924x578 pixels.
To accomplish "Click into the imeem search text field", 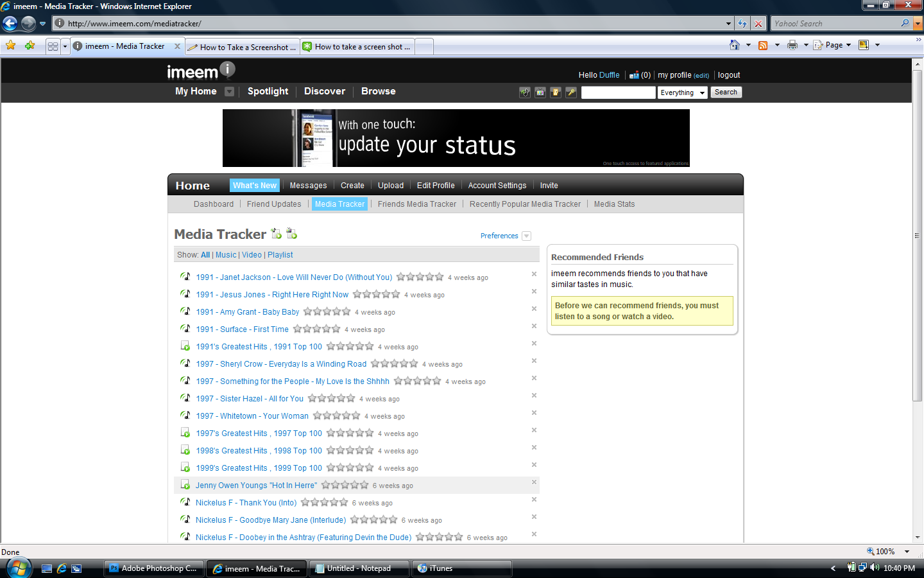I will (619, 92).
